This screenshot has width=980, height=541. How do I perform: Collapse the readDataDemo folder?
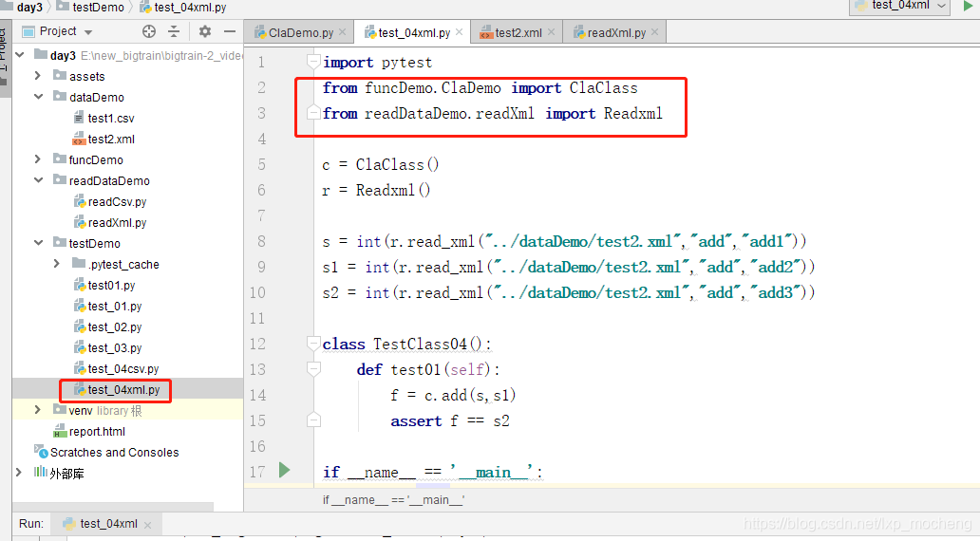tap(38, 180)
